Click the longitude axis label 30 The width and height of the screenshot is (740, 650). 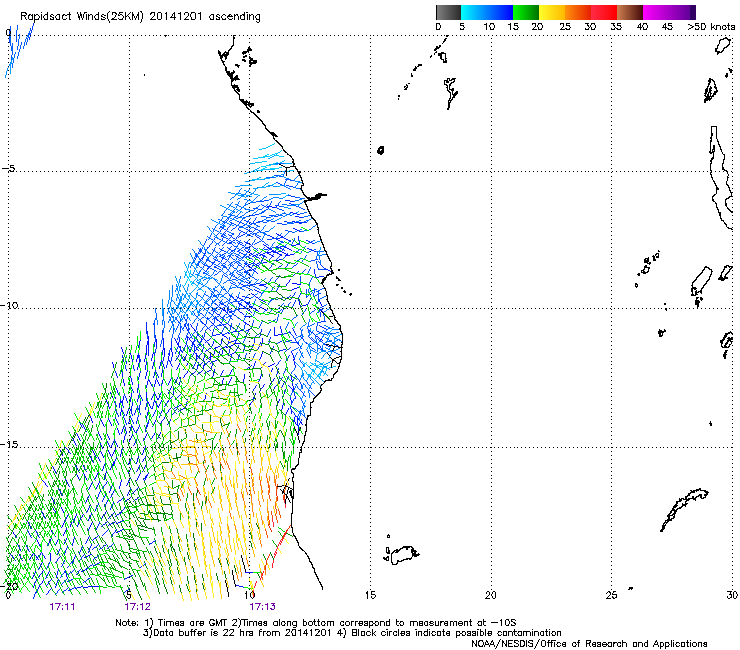click(x=732, y=595)
